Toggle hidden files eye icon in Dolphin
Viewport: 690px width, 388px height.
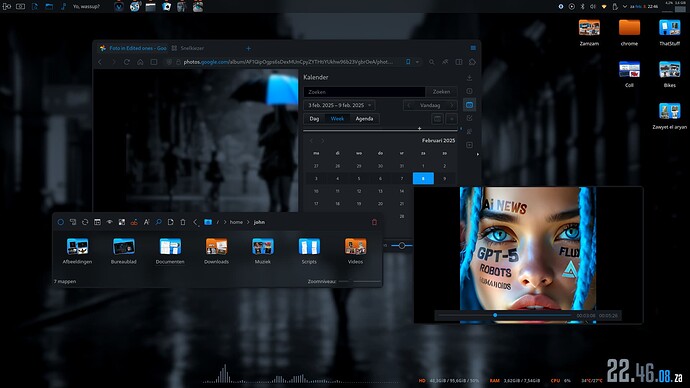point(110,222)
